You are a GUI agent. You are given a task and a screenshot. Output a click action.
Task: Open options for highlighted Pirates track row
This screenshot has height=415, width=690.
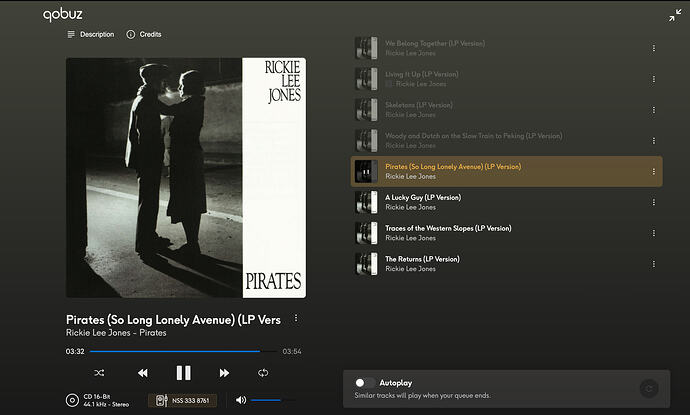(x=653, y=171)
